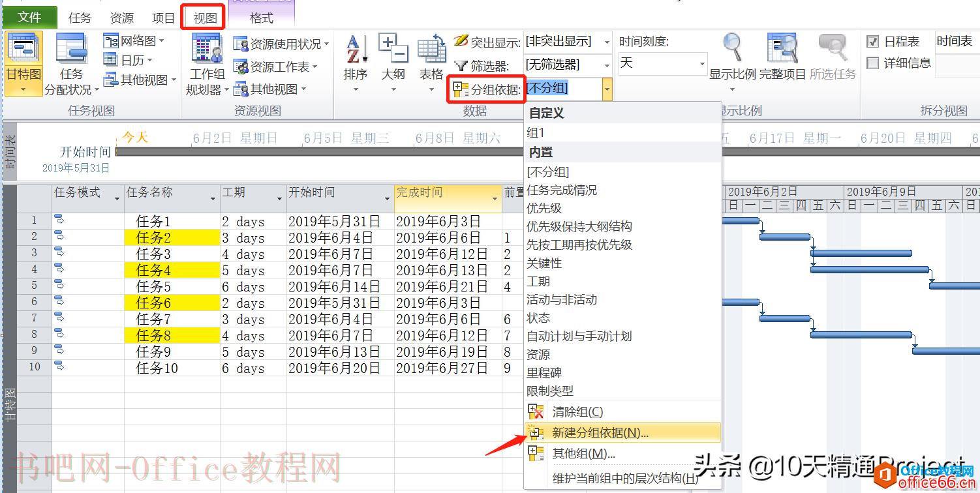
Task: Open the 任务模式 column filter arrow
Action: coord(117,198)
